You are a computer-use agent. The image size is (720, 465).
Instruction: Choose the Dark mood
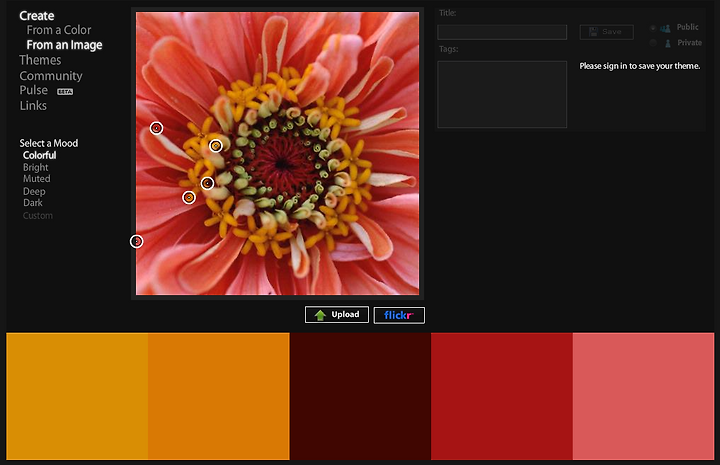(33, 203)
